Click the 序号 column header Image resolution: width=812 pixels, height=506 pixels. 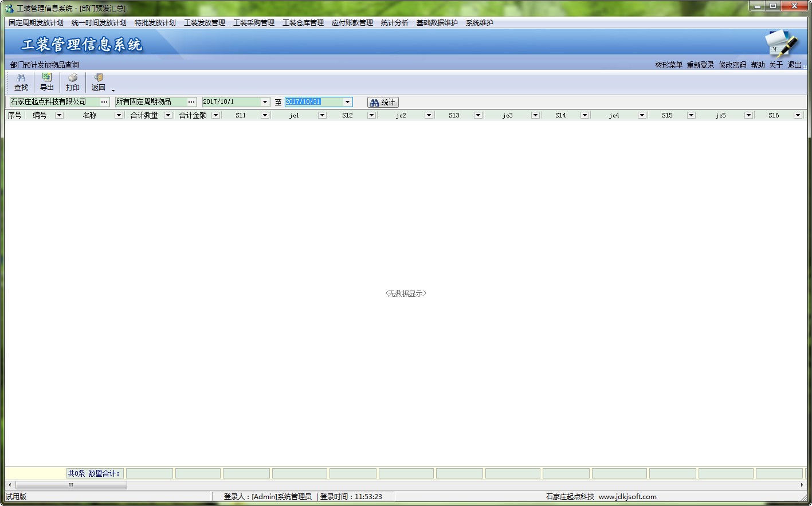coord(14,115)
